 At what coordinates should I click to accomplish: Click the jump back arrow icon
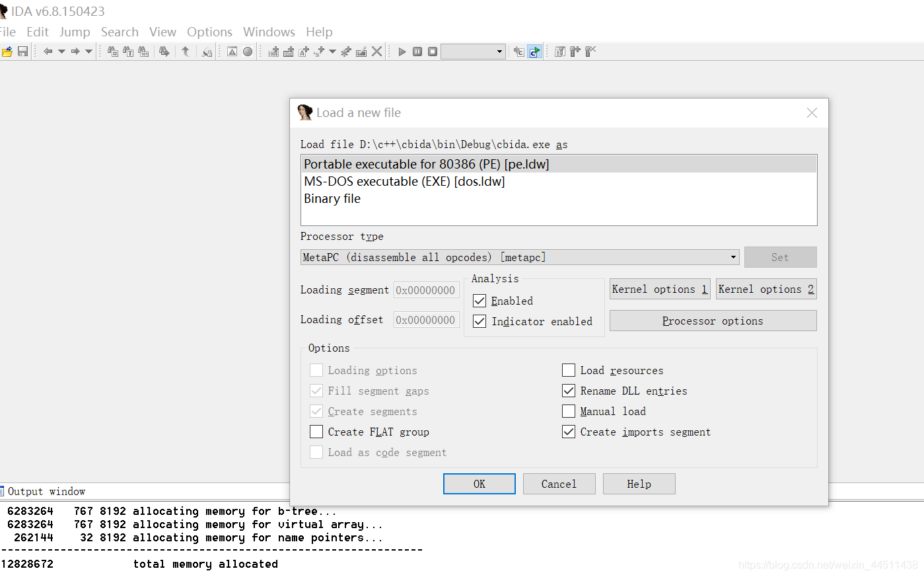pyautogui.click(x=48, y=52)
